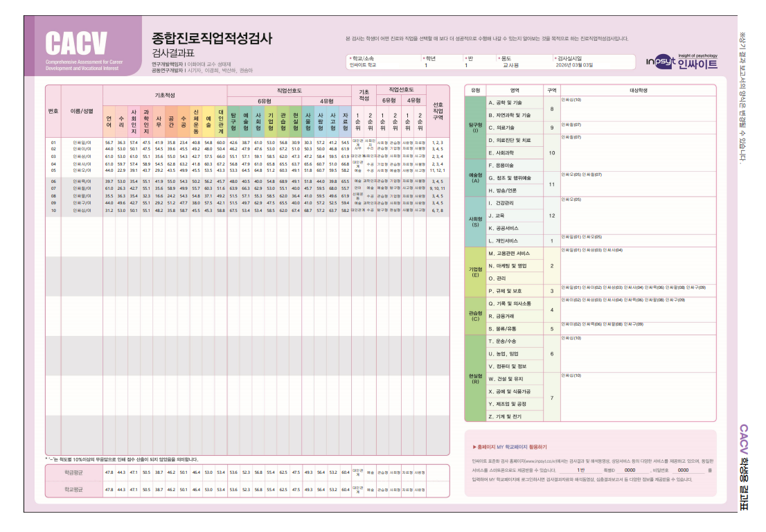
Task: Click the 신체운동 column header
Action: click(x=196, y=122)
